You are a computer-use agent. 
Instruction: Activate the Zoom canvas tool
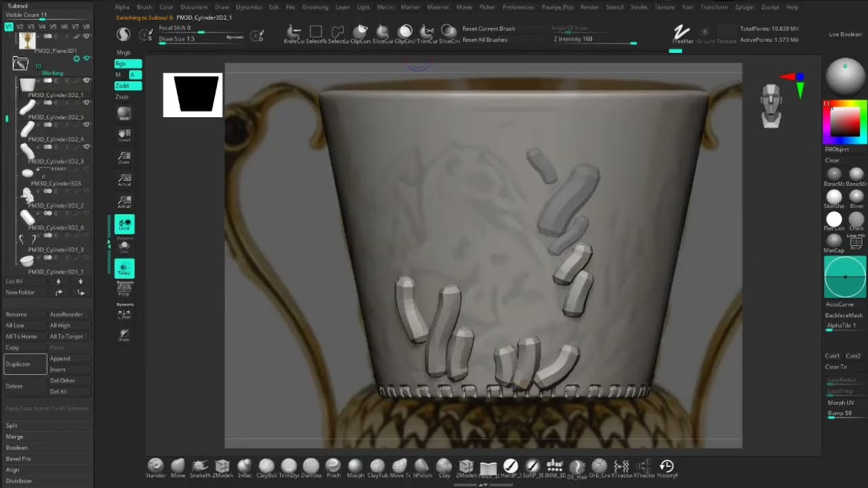tap(124, 158)
